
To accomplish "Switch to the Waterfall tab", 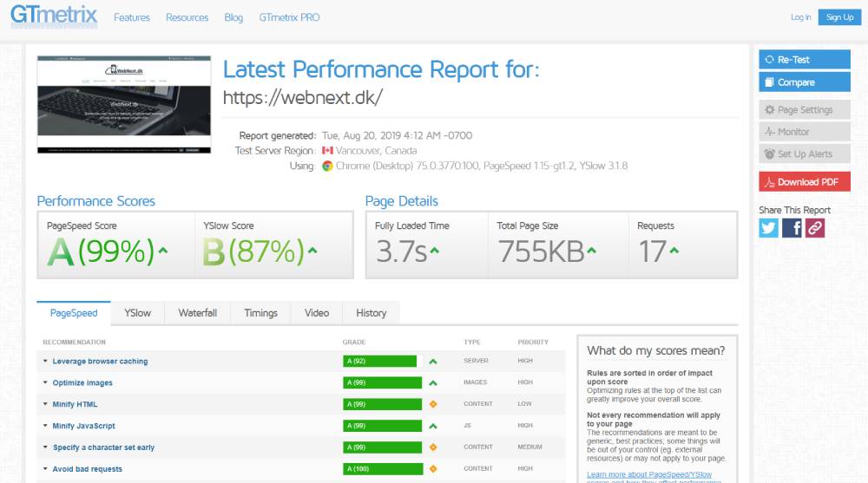I will (198, 313).
